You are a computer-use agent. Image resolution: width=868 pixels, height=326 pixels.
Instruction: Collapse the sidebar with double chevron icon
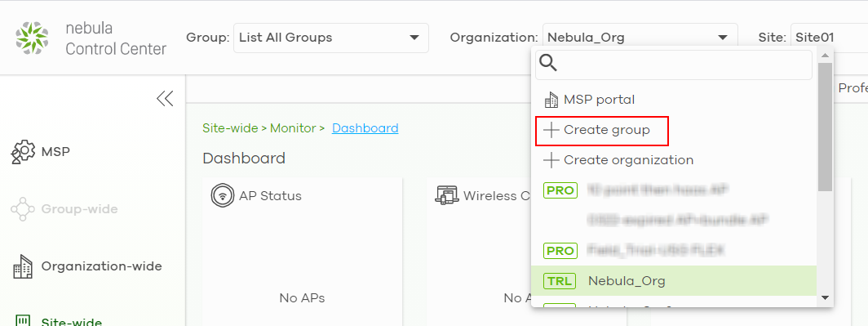click(165, 99)
